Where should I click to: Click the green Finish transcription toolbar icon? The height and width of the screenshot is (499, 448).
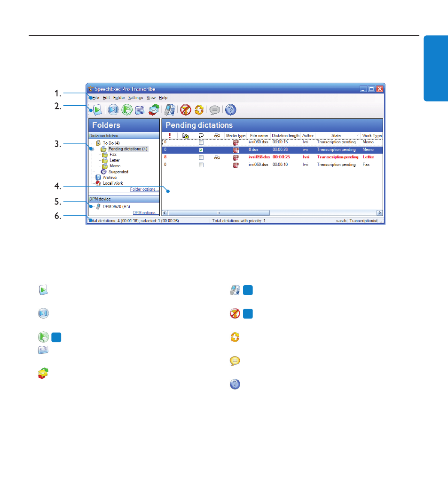127,110
